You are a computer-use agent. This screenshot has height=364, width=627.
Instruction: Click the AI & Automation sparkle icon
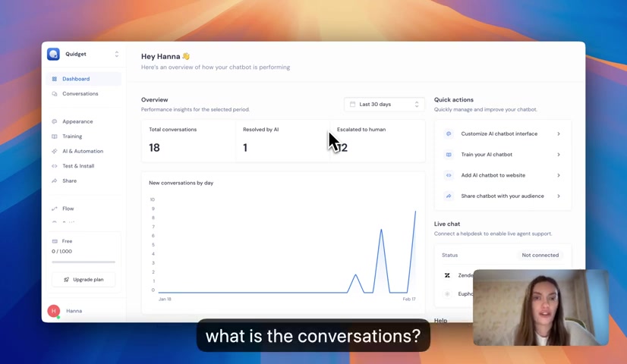tap(55, 151)
